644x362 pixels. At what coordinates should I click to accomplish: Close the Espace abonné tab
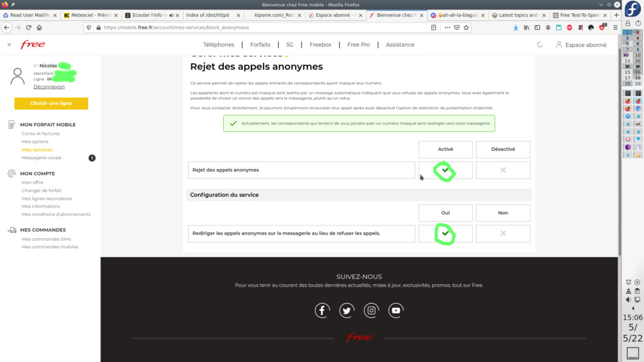tap(360, 15)
